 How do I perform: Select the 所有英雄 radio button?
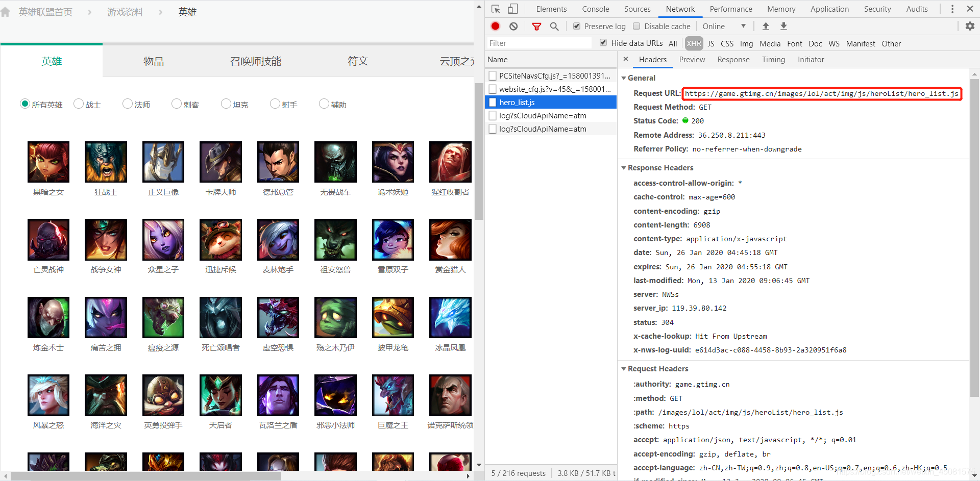(25, 104)
